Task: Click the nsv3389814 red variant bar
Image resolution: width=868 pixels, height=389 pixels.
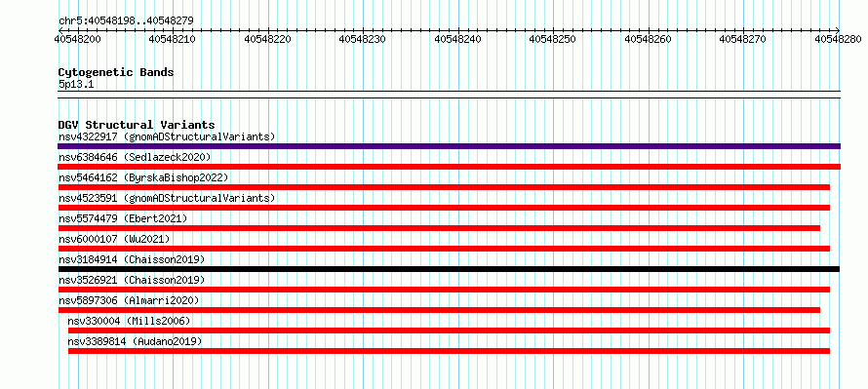Action: tap(449, 351)
